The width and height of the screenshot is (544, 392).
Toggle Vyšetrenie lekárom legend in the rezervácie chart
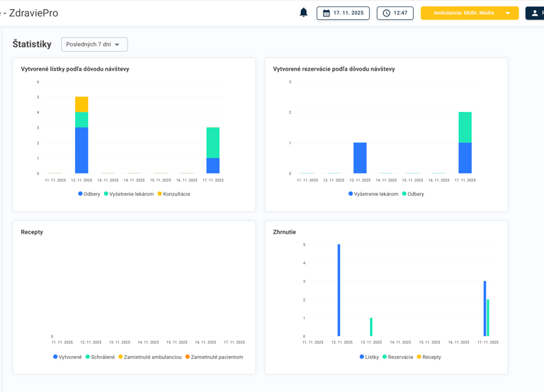coord(373,194)
